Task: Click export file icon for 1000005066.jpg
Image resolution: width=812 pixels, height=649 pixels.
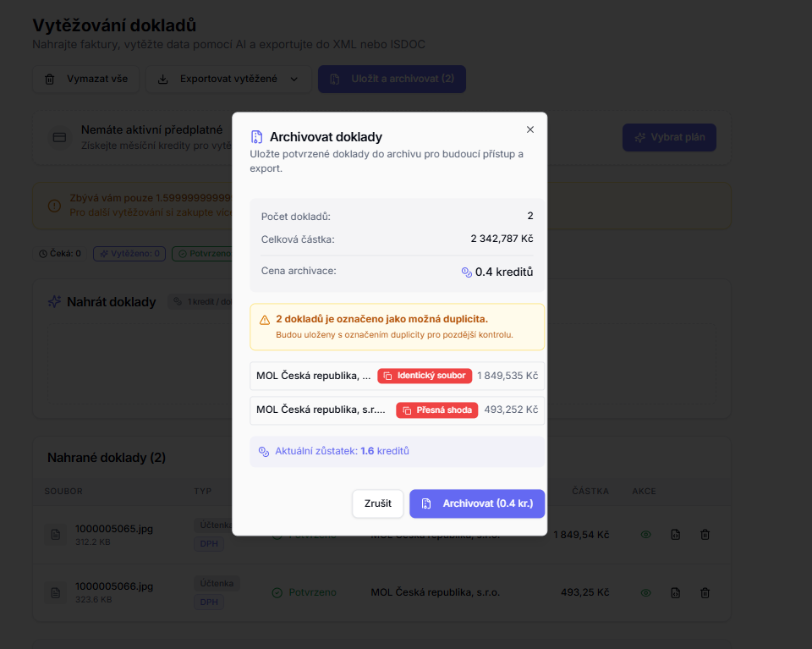Action: [x=675, y=593]
